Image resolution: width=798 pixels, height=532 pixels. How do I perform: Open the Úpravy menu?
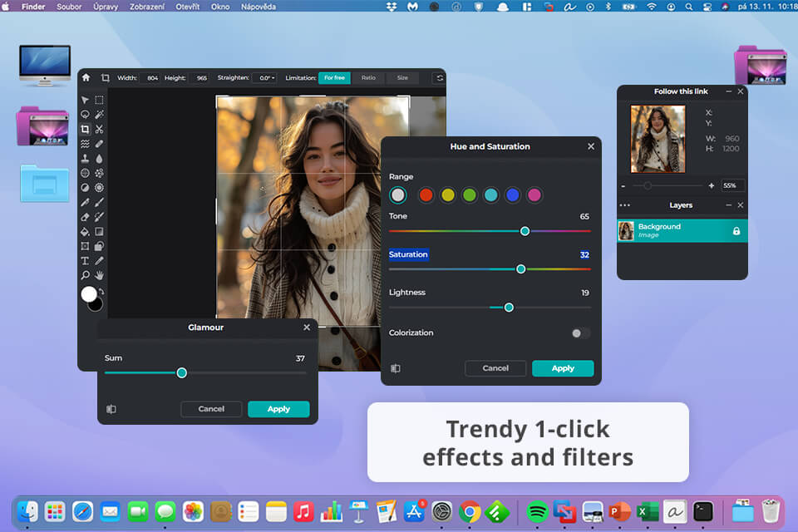click(106, 7)
